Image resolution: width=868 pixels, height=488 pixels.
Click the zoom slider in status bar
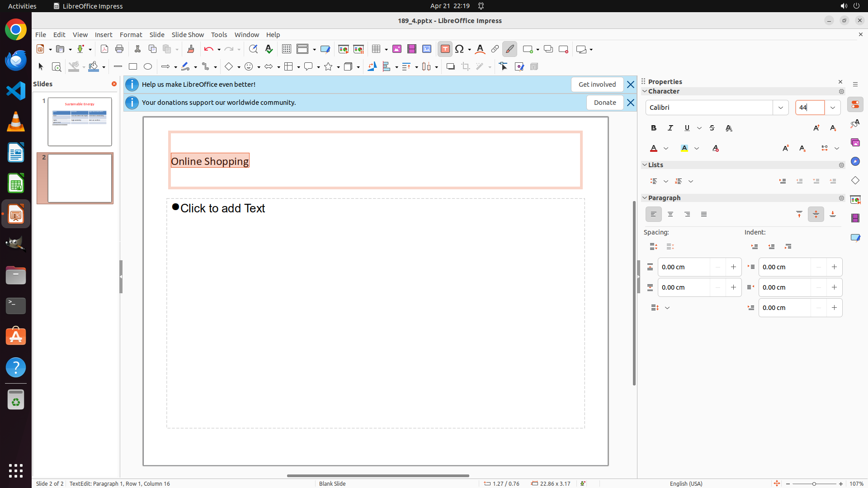click(814, 483)
